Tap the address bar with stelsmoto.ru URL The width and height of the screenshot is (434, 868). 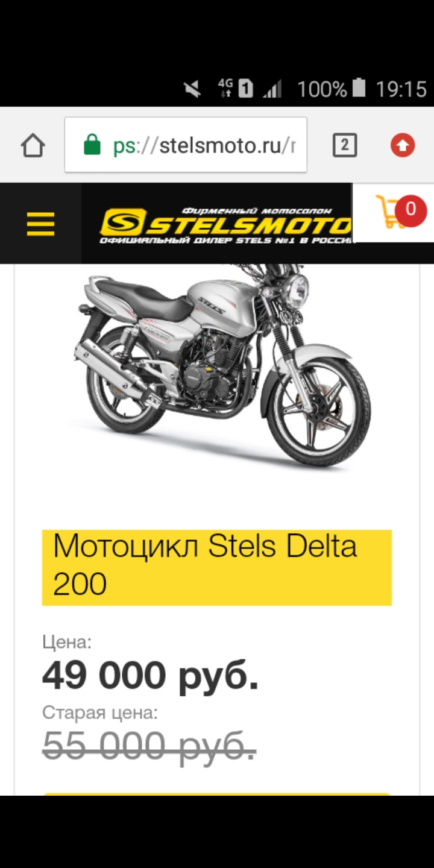tap(186, 145)
